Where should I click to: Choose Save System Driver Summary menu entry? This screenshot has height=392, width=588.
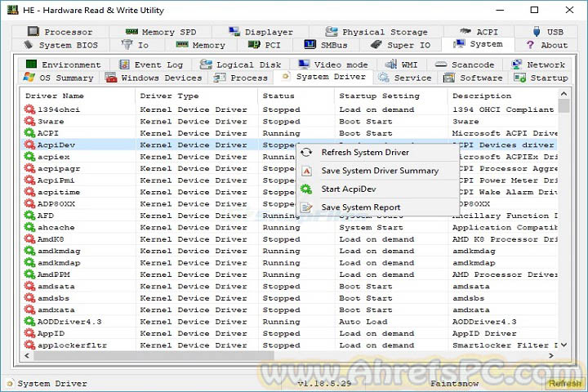(378, 171)
